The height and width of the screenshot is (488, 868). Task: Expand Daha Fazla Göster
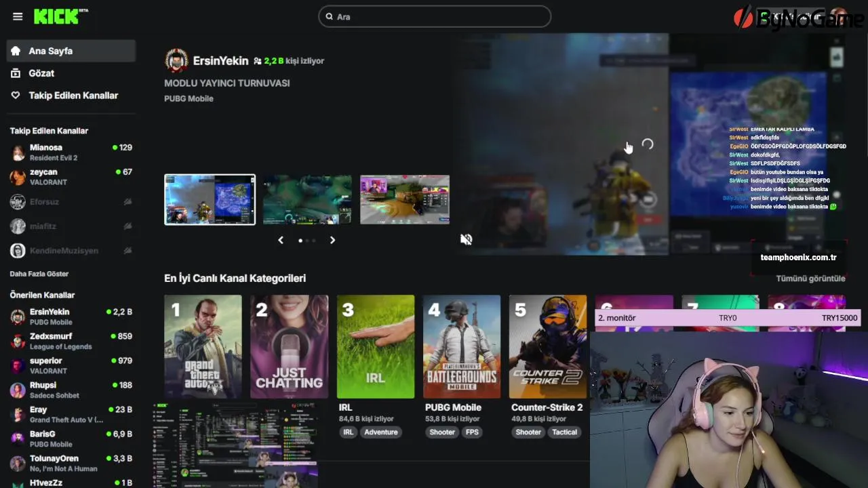click(39, 274)
